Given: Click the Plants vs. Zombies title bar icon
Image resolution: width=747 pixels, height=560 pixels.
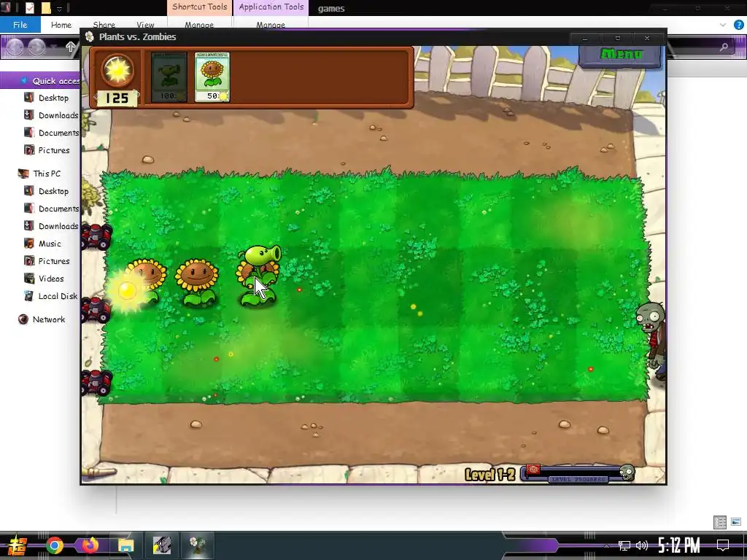Looking at the screenshot, I should (90, 36).
